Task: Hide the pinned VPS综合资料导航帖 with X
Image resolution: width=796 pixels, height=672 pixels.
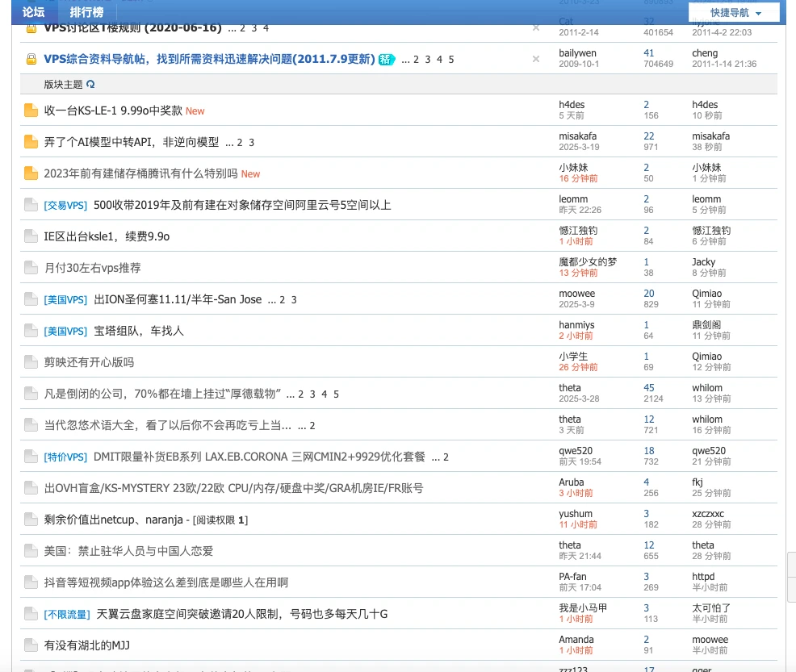Action: point(535,59)
